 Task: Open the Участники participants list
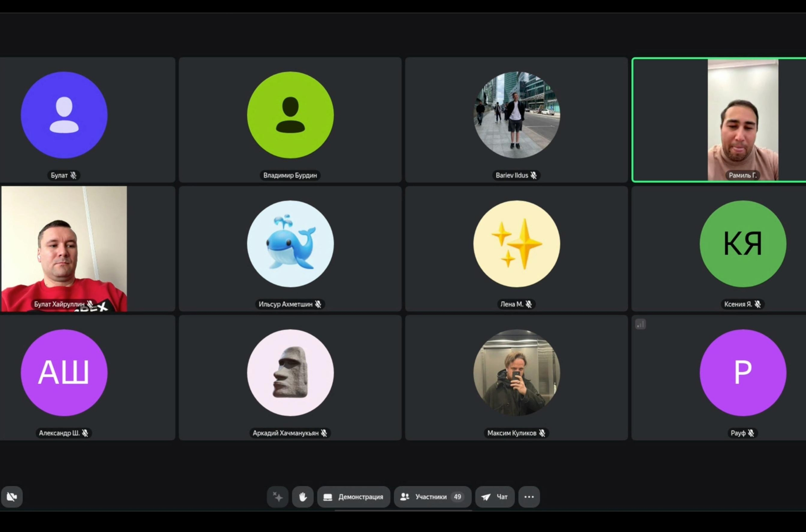pos(432,497)
